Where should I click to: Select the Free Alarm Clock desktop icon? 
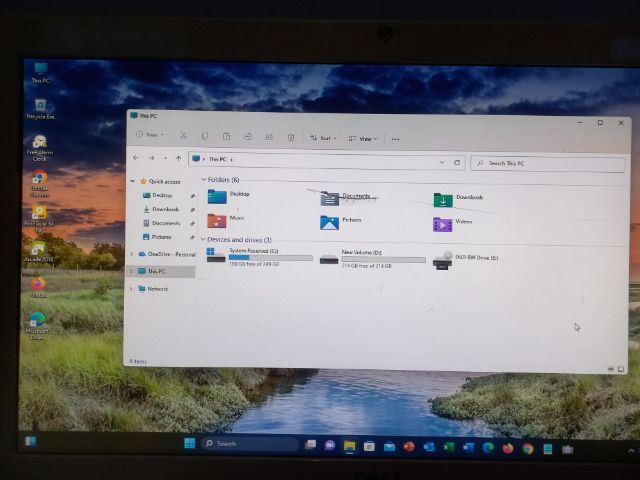tap(40, 148)
